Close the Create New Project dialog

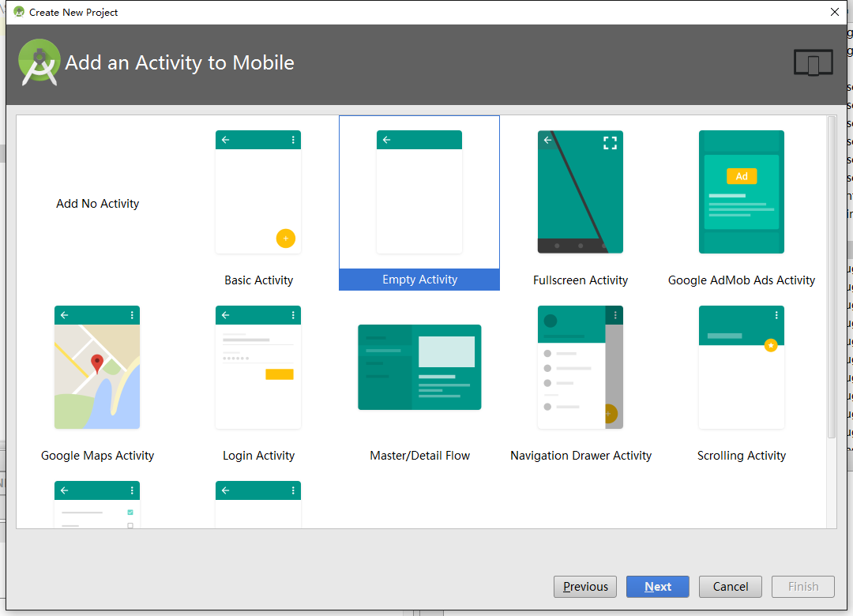[x=835, y=12]
